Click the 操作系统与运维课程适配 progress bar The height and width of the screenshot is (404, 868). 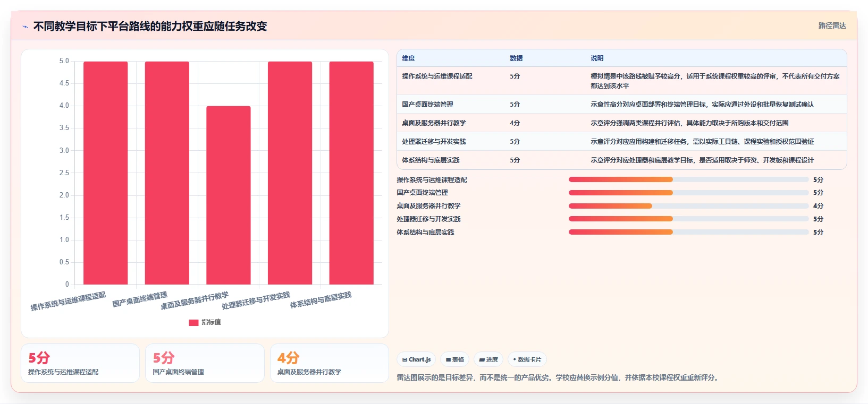click(x=688, y=179)
